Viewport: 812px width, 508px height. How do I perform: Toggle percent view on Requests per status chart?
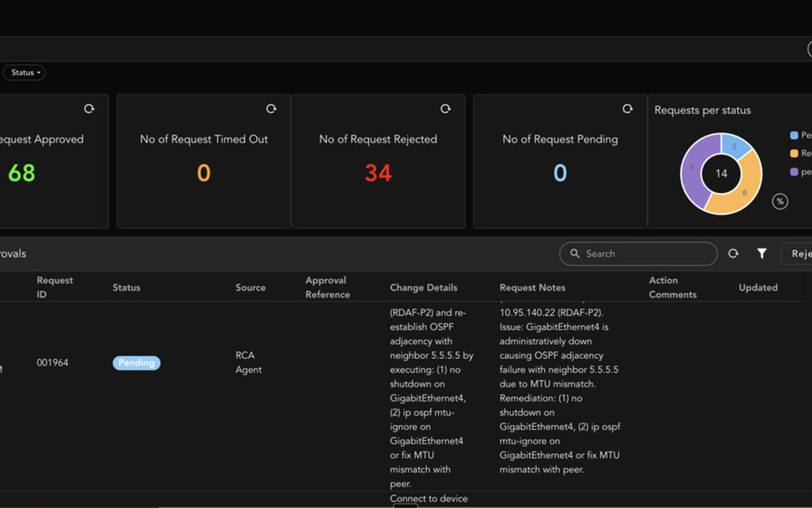780,202
